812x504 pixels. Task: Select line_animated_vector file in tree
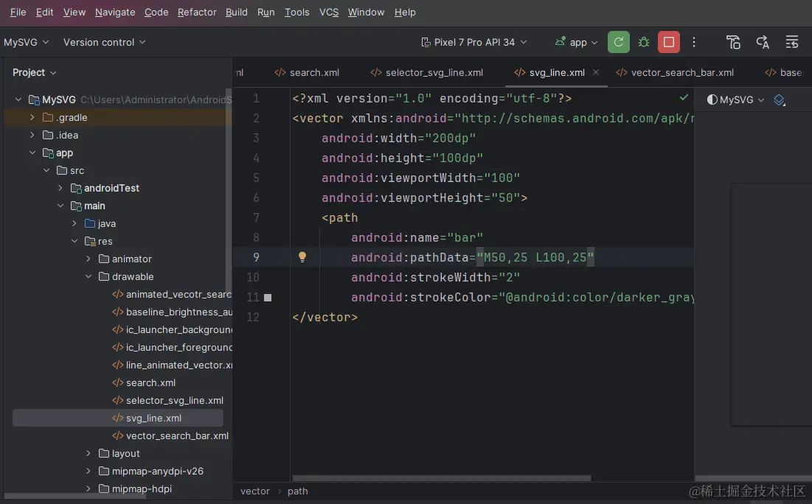172,365
